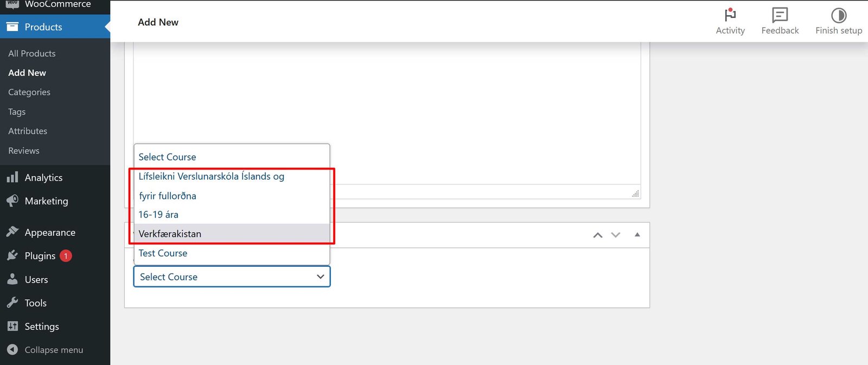Open the Select Course dropdown box

[232, 277]
